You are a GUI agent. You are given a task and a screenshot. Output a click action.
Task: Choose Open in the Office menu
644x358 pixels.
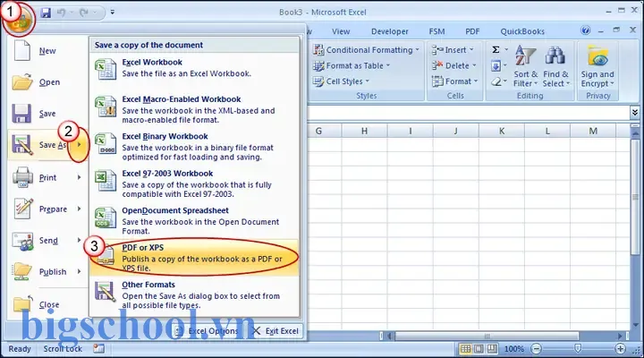coord(47,82)
